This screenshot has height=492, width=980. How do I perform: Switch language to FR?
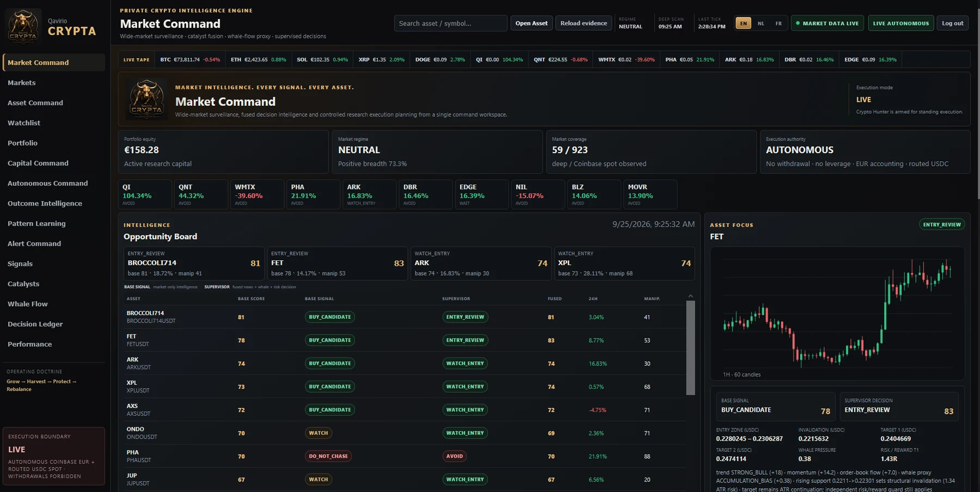779,23
